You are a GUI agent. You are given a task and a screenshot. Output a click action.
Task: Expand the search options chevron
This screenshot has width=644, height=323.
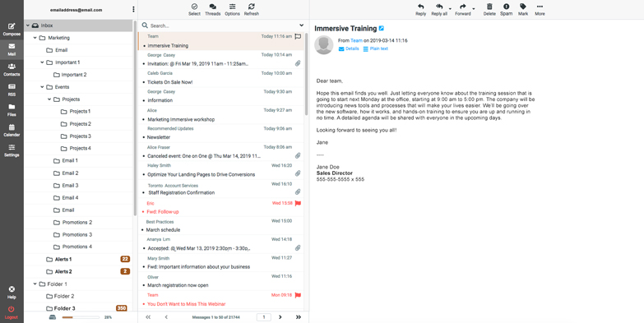pos(302,25)
